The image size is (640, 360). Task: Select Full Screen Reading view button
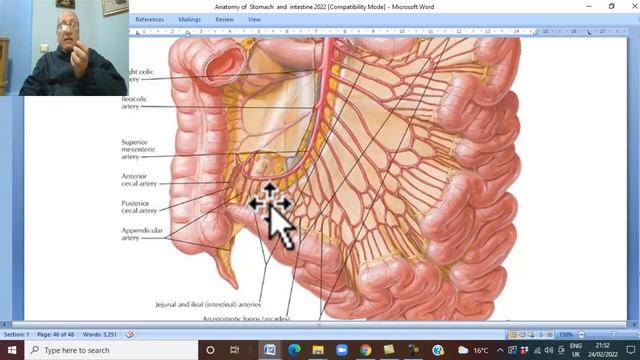(x=522, y=335)
